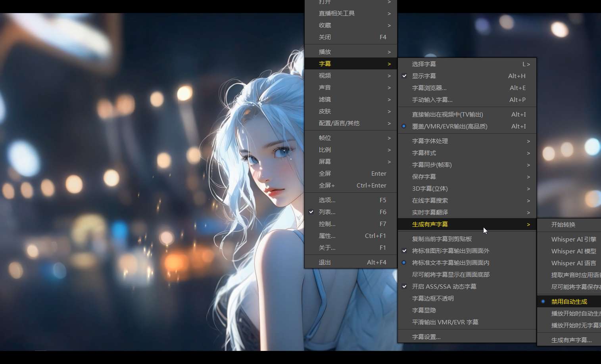Expand the 选择字幕 submenu

click(x=467, y=64)
